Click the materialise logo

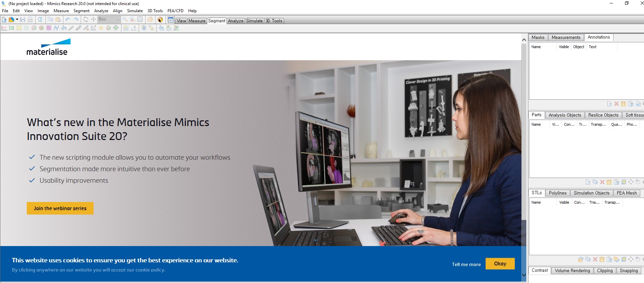click(x=48, y=47)
